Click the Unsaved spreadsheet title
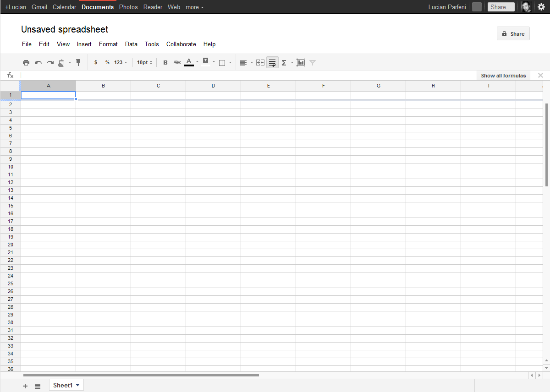The width and height of the screenshot is (550, 392). coord(65,30)
